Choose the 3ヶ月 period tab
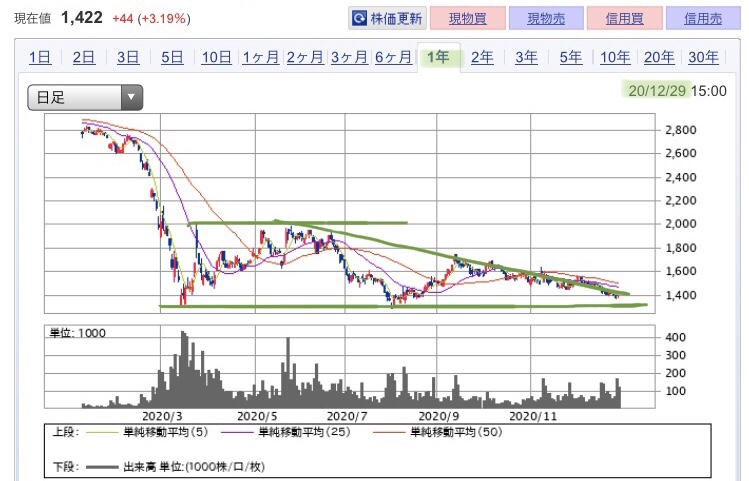 [348, 58]
